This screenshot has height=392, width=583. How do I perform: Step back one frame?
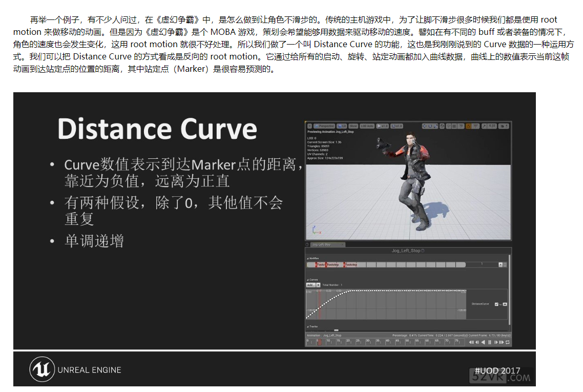coord(477,342)
